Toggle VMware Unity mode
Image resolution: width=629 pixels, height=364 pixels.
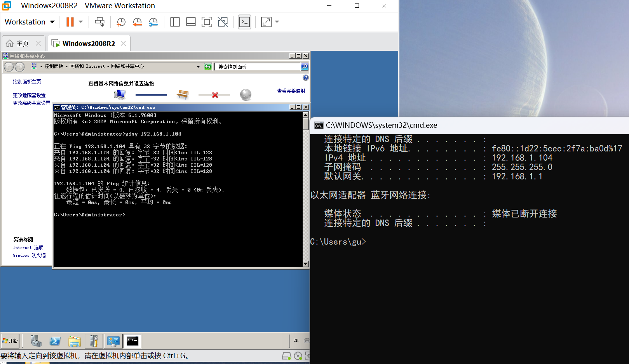click(x=223, y=22)
